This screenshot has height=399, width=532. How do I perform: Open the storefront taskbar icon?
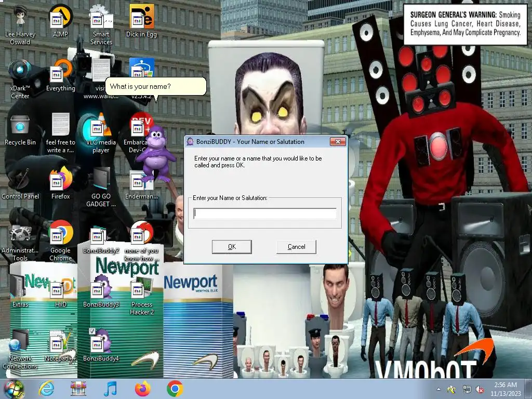click(x=78, y=389)
